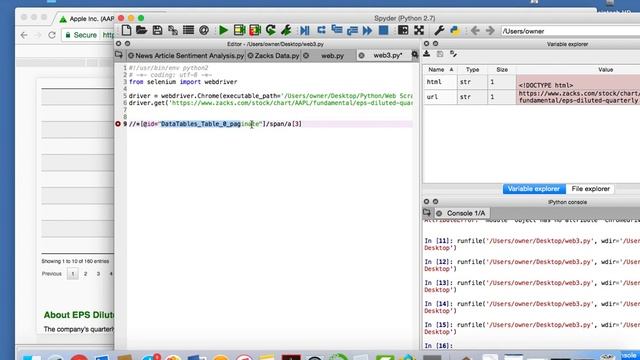The width and height of the screenshot is (640, 360).
Task: Click the html variable's value cell
Action: click(x=578, y=82)
